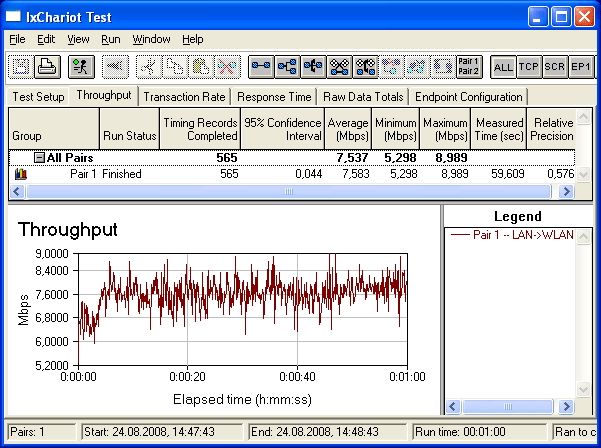This screenshot has width=601, height=448.
Task: Click the Copy toolbar icon
Action: (x=175, y=67)
